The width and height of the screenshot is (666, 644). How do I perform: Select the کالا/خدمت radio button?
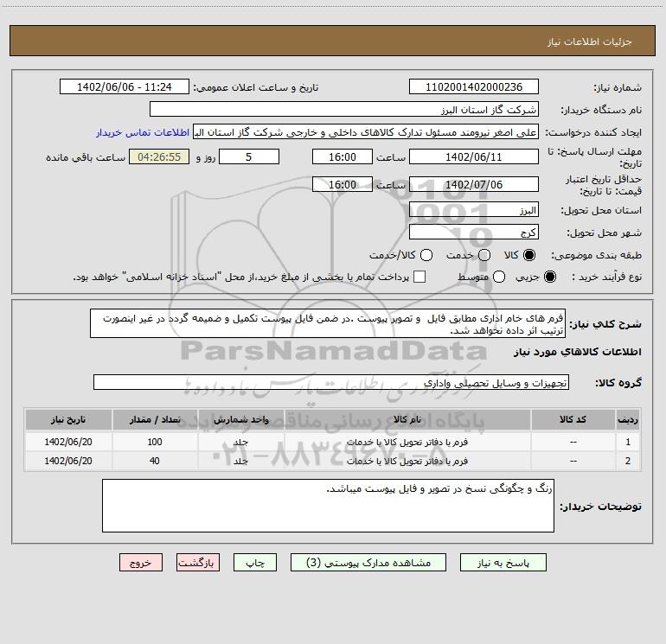[426, 255]
